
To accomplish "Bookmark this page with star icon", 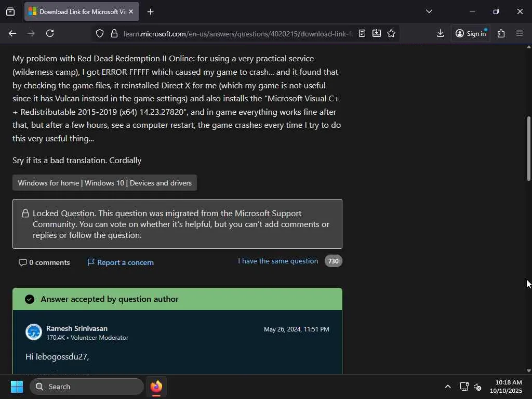I will click(x=391, y=33).
